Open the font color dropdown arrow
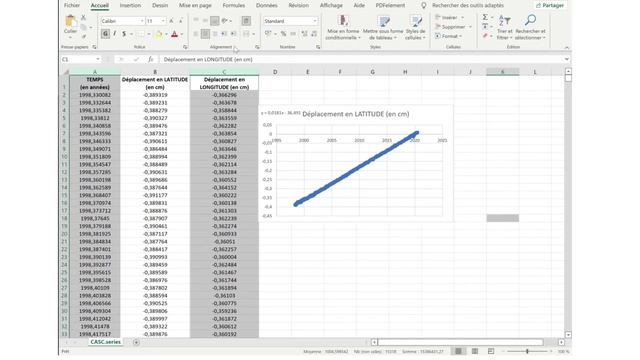The image size is (640, 360). 182,34
